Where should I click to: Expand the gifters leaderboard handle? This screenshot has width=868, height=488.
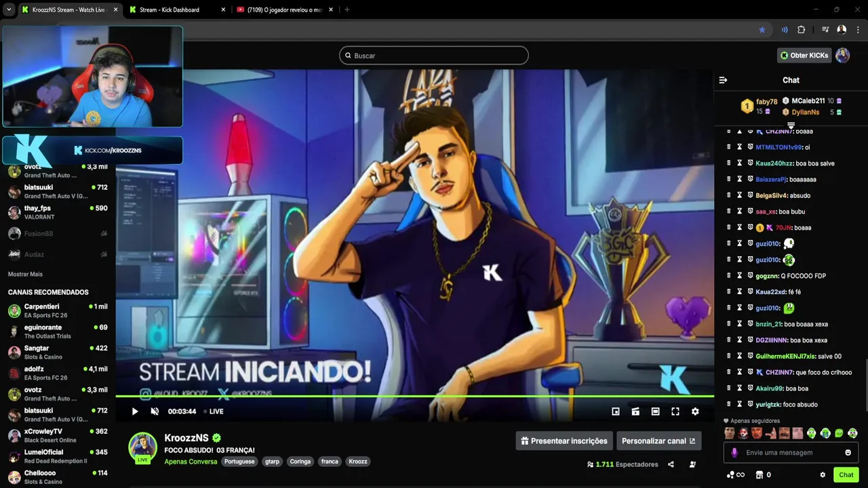tap(791, 125)
